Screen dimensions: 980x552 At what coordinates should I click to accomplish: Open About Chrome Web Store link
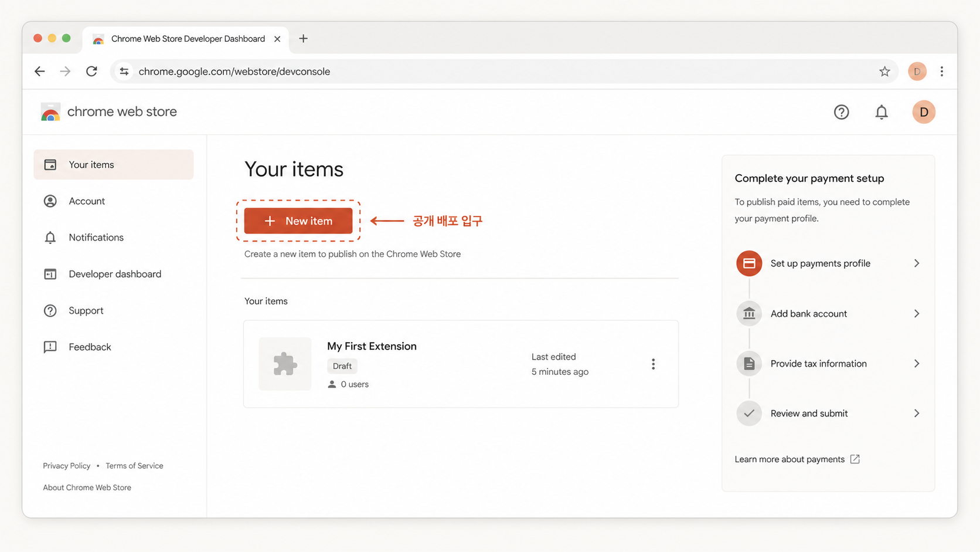[87, 487]
